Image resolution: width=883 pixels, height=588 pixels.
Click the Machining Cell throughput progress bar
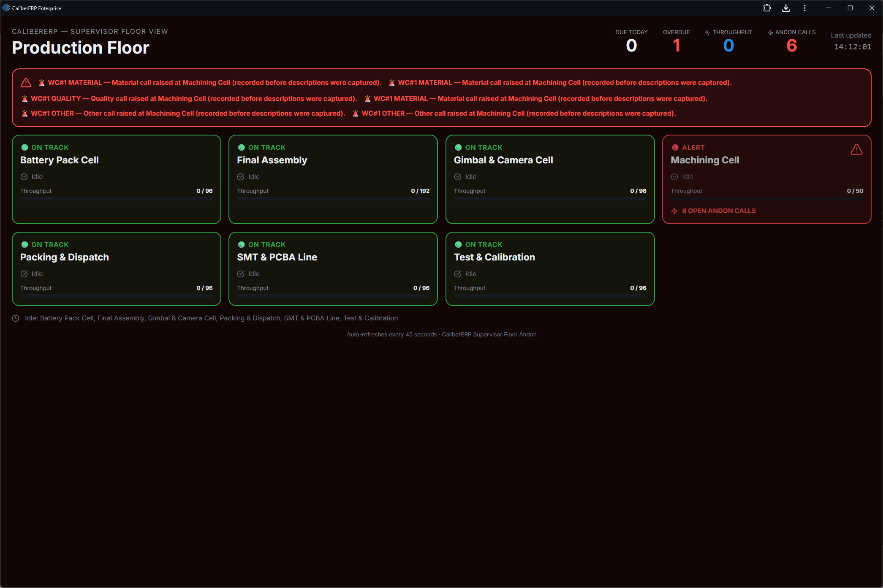coord(767,198)
